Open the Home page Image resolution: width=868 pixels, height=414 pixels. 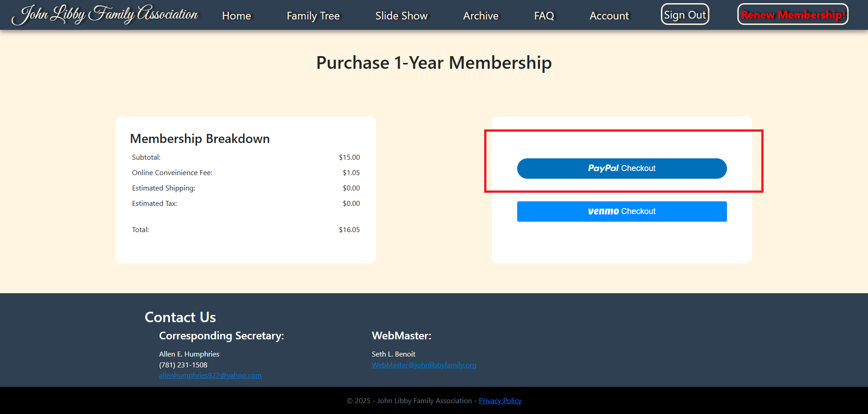coord(236,16)
